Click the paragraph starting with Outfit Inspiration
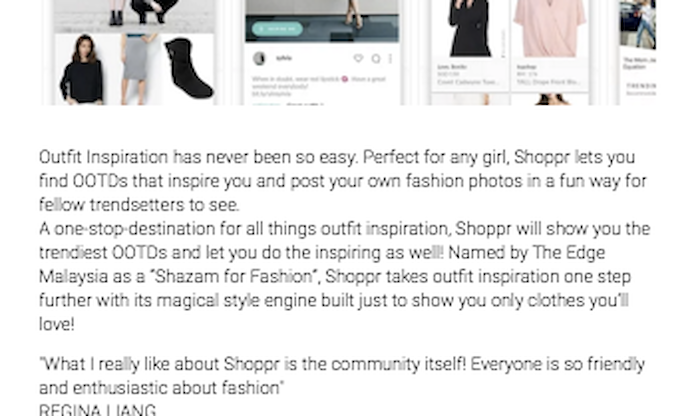 [343, 181]
